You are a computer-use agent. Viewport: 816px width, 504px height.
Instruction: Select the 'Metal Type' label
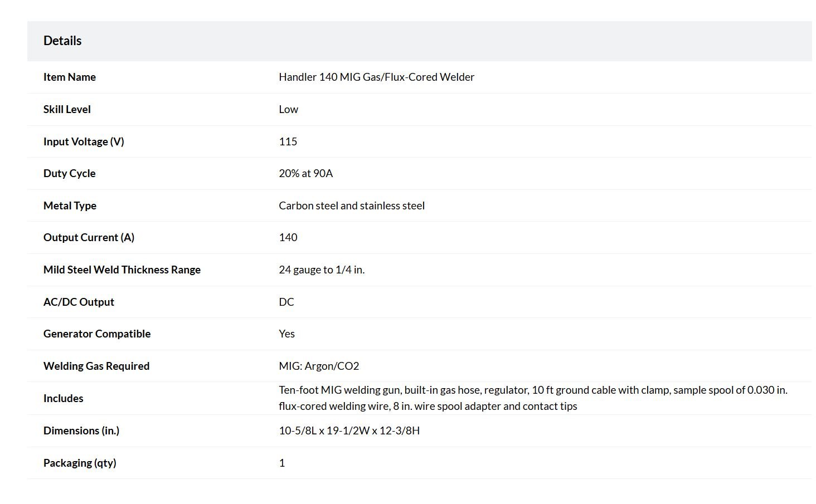[70, 205]
